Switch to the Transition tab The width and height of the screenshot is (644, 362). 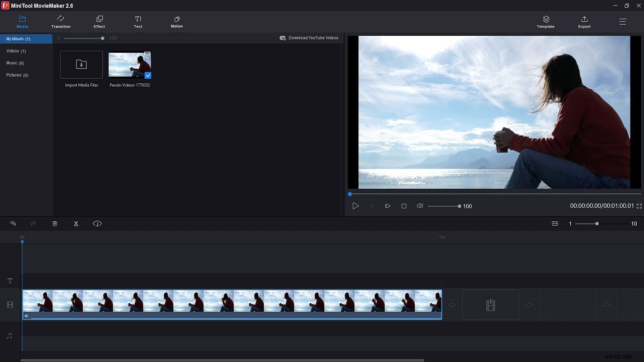tap(61, 22)
